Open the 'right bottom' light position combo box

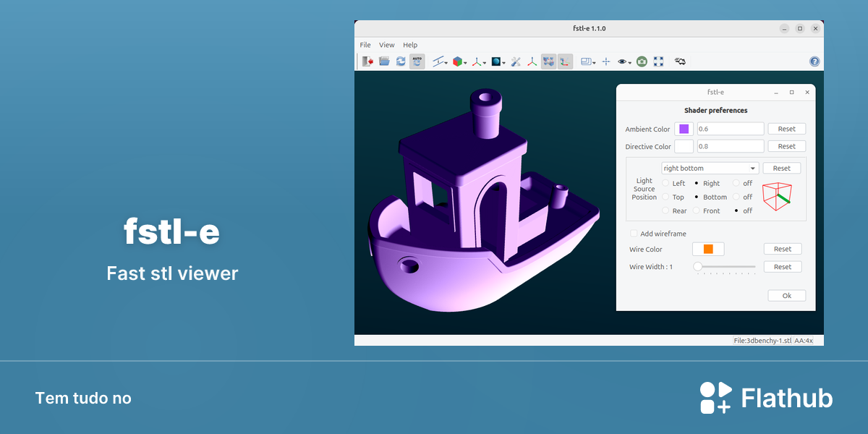710,168
